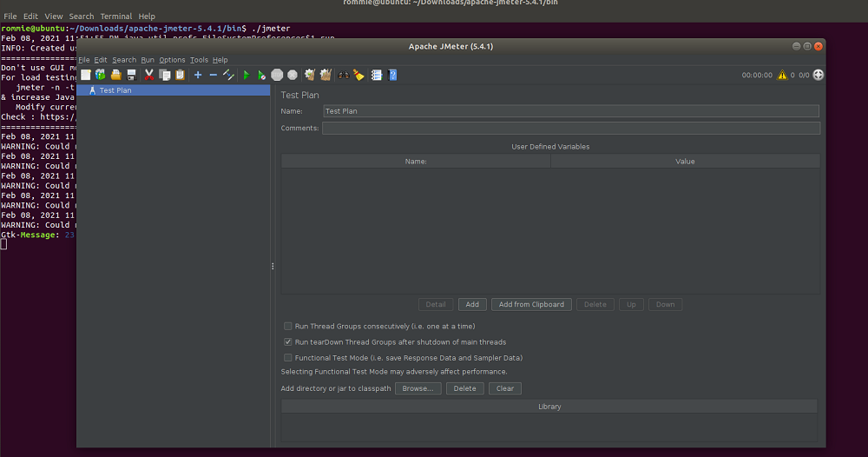Click the New test plan icon
Screen dimensions: 868x457
coord(86,75)
